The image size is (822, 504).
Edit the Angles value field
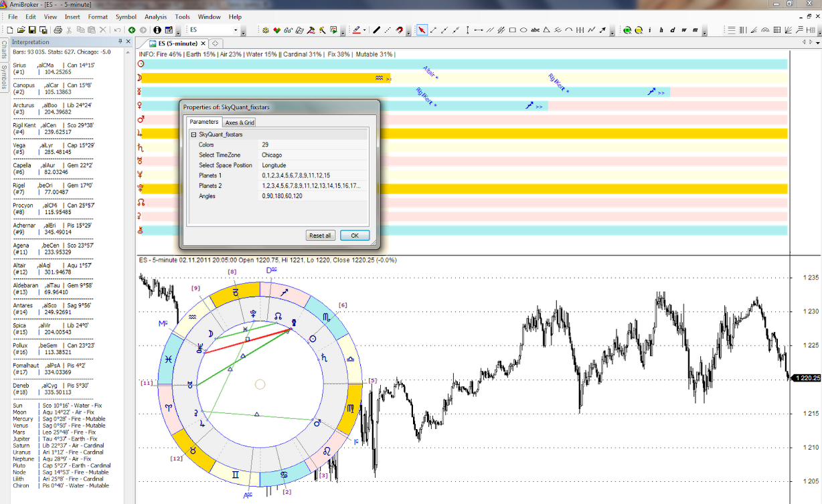click(313, 196)
